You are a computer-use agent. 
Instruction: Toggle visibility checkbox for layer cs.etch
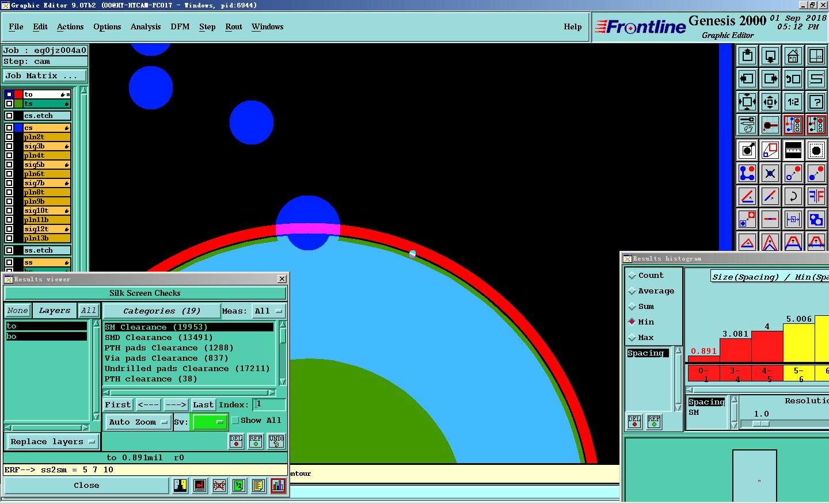point(9,116)
